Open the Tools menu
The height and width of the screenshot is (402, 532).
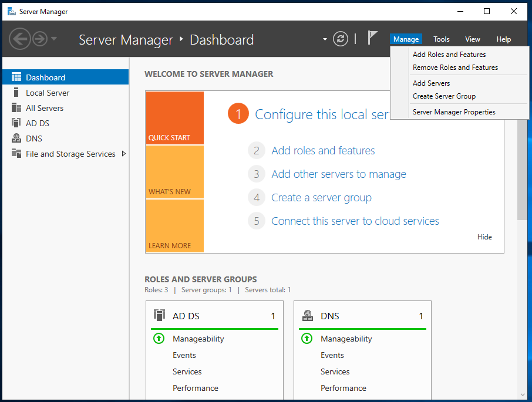(441, 39)
